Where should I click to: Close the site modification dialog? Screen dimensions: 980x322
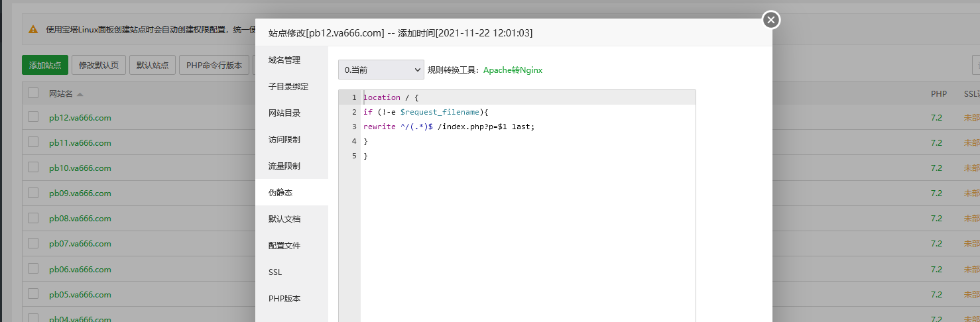pyautogui.click(x=770, y=20)
